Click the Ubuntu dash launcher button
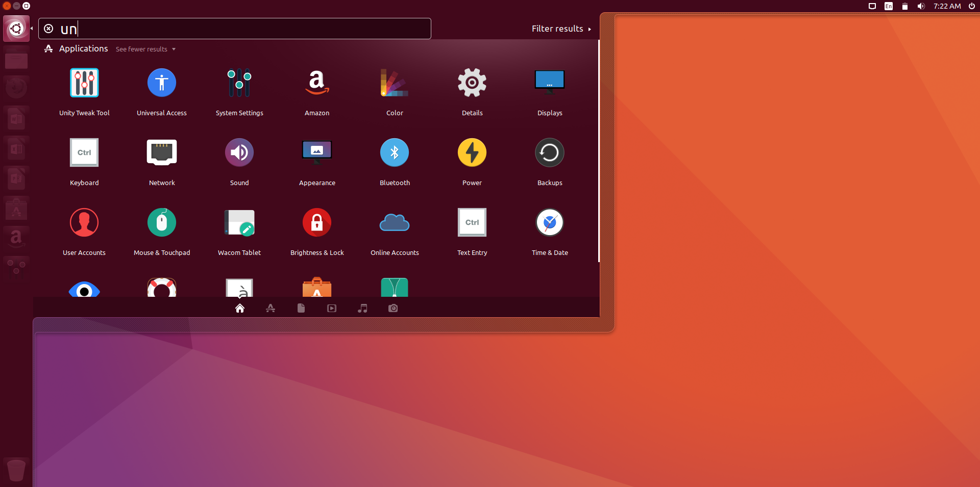Viewport: 980px width, 487px height. point(16,29)
